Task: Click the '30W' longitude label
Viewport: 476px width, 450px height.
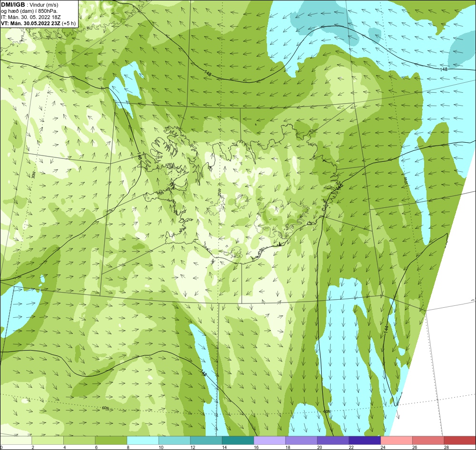Action: [33, 175]
